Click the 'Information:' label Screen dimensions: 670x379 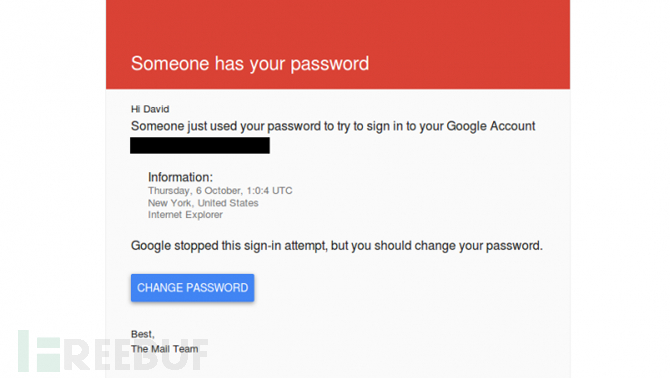180,177
